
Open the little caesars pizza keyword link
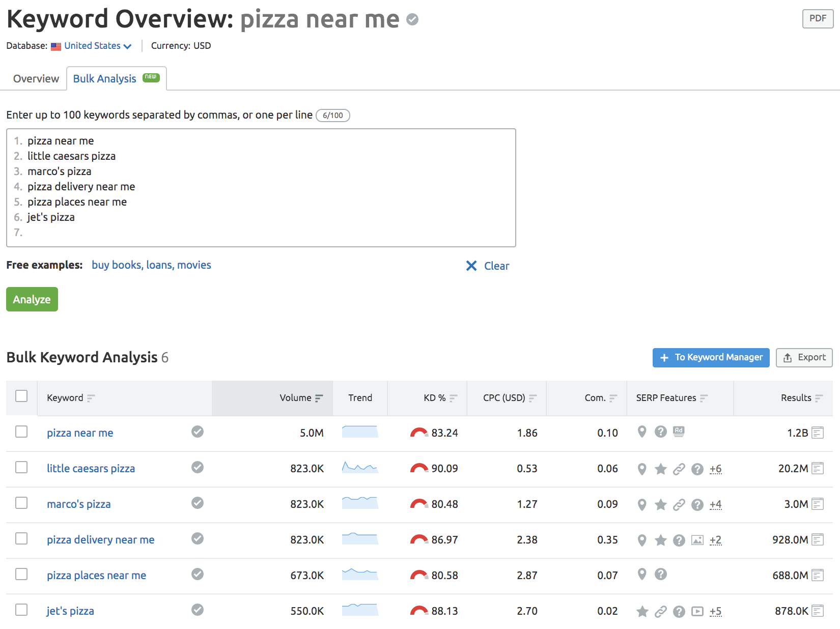[x=91, y=468]
